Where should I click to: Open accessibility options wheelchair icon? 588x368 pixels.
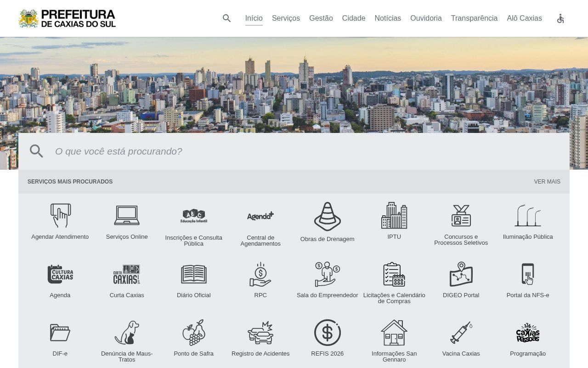coord(560,18)
